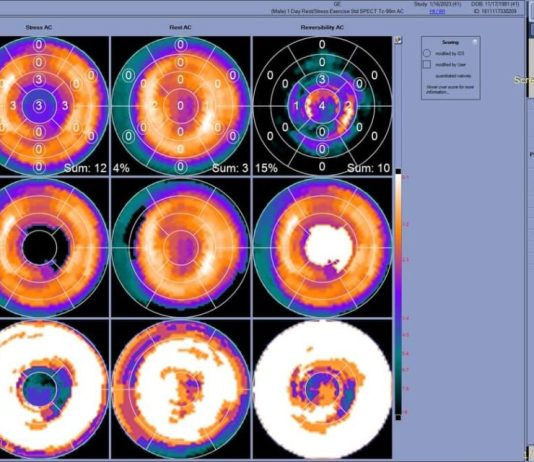Select the apex score 0 in the Rest AC map
Image resolution: width=534 pixels, height=462 pixels.
[x=180, y=106]
